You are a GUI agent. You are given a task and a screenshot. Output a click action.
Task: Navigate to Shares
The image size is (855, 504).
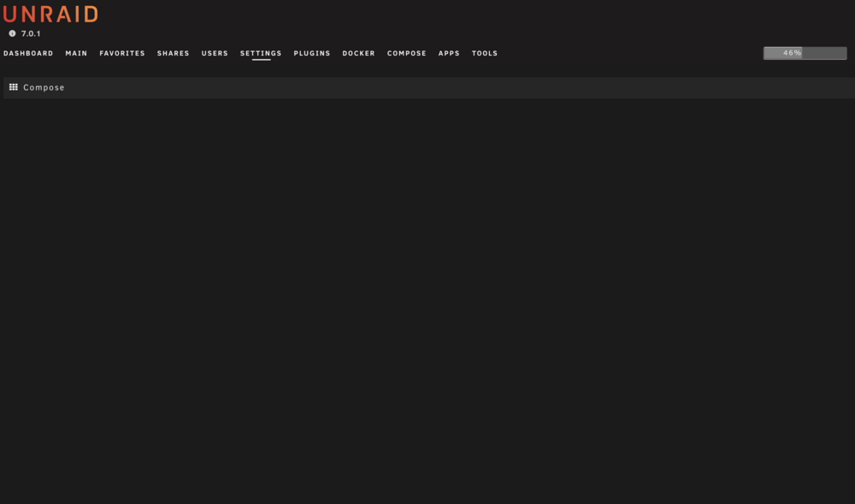click(174, 54)
